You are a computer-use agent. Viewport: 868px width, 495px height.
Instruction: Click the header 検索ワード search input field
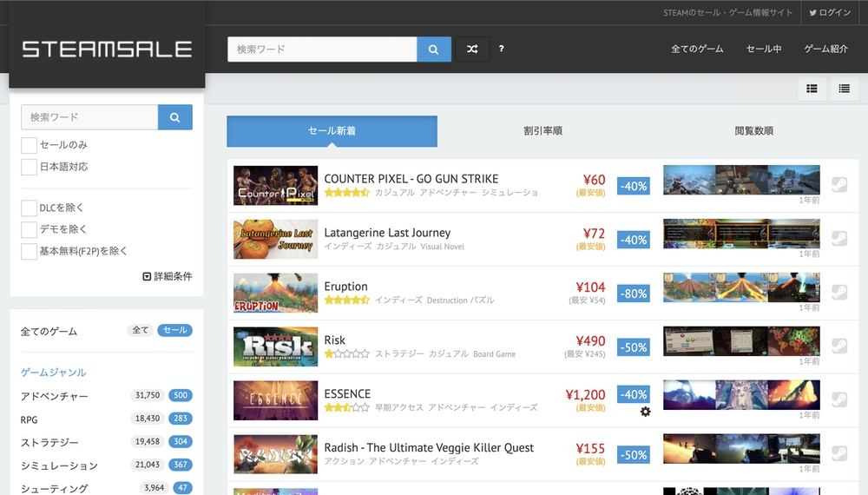(322, 49)
